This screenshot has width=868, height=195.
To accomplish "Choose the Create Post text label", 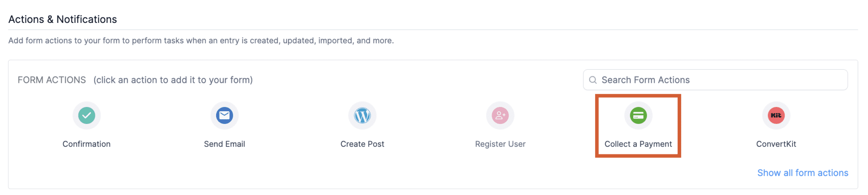I will click(x=362, y=144).
